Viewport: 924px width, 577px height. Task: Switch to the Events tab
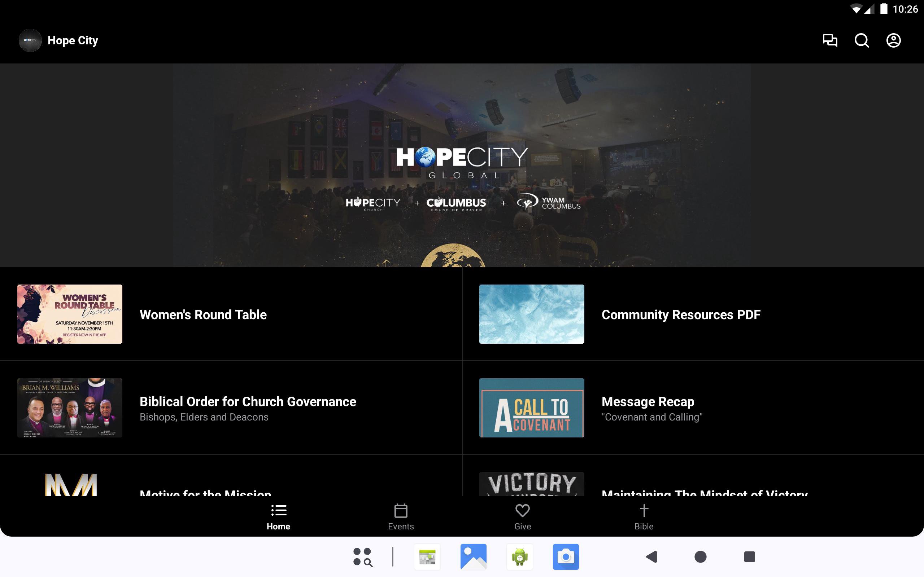click(401, 517)
